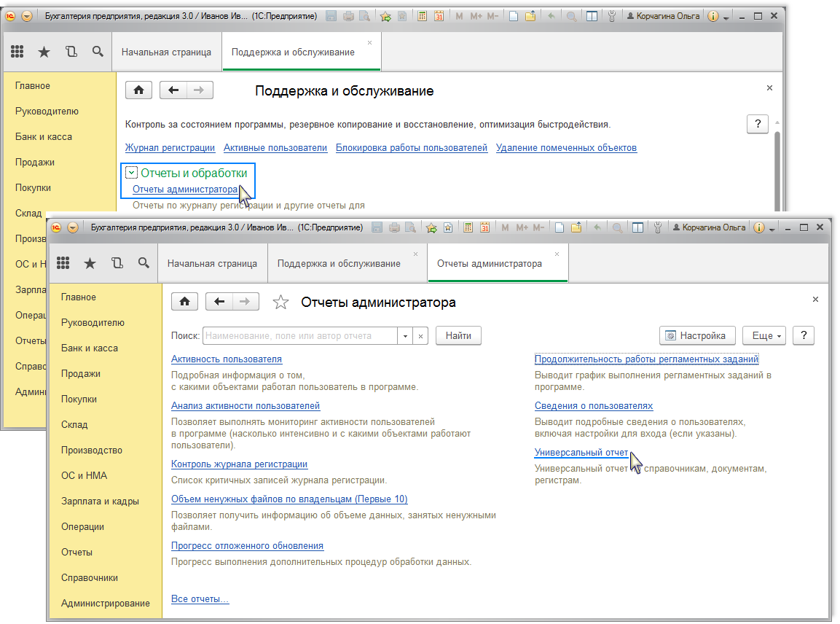Click 1C main menu dropdown in front window
This screenshot has width=840, height=624.
73,227
